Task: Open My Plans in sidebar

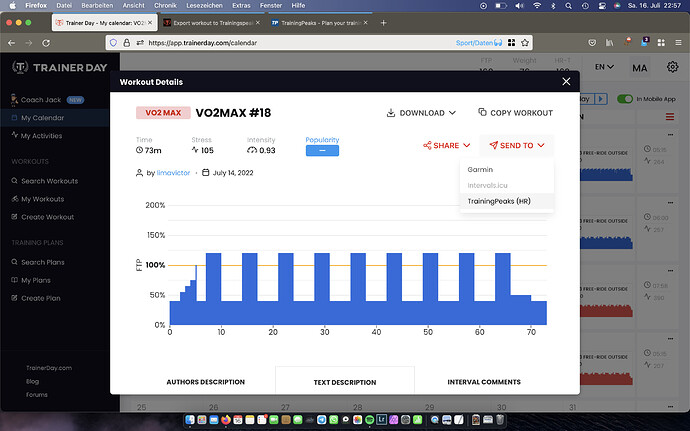Action: [x=36, y=280]
